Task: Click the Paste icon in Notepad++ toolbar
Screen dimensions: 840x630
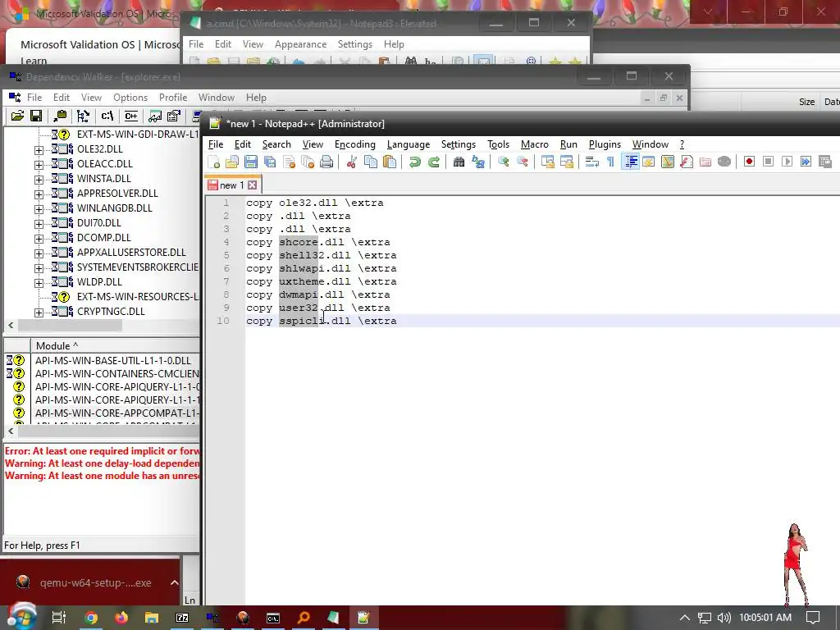Action: point(390,162)
